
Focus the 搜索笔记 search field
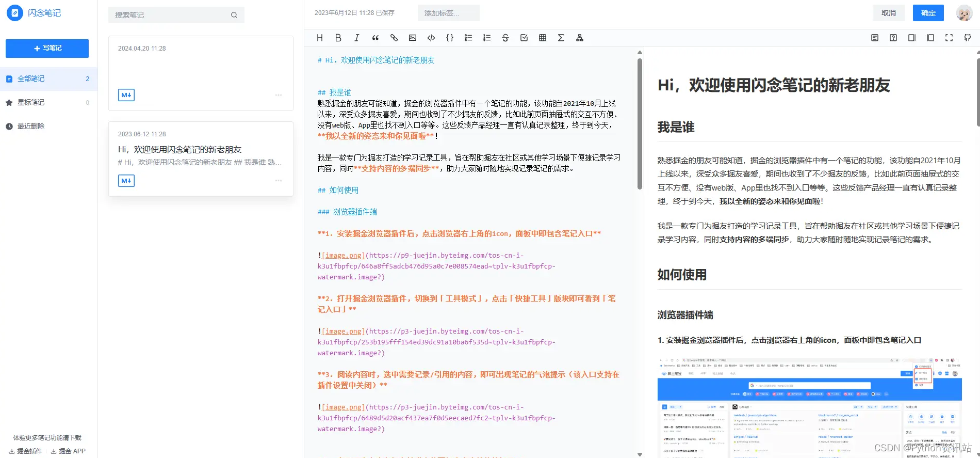click(x=176, y=15)
